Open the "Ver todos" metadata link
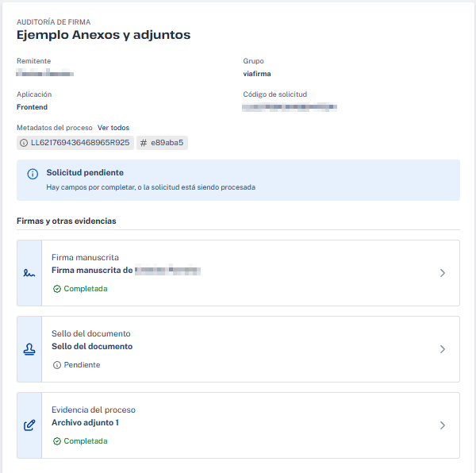 pyautogui.click(x=113, y=128)
